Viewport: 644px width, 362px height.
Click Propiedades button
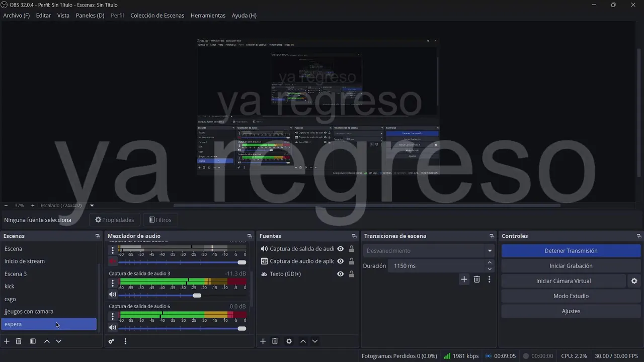point(115,220)
